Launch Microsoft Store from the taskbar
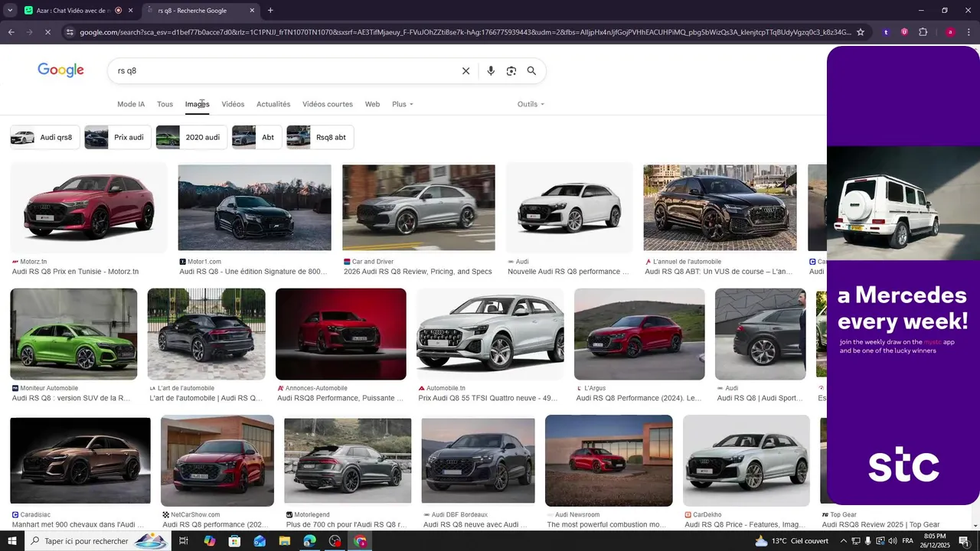This screenshot has width=980, height=551. click(x=234, y=541)
